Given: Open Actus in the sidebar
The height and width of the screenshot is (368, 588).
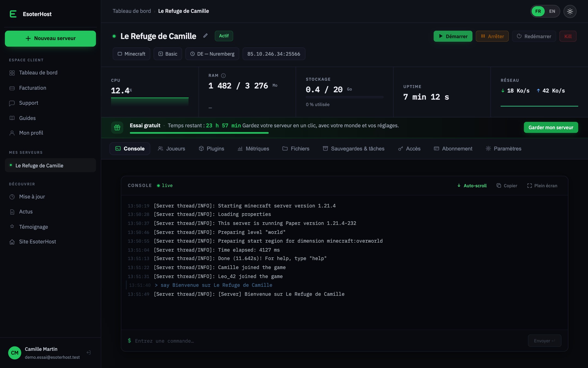Looking at the screenshot, I should click(x=50, y=212).
